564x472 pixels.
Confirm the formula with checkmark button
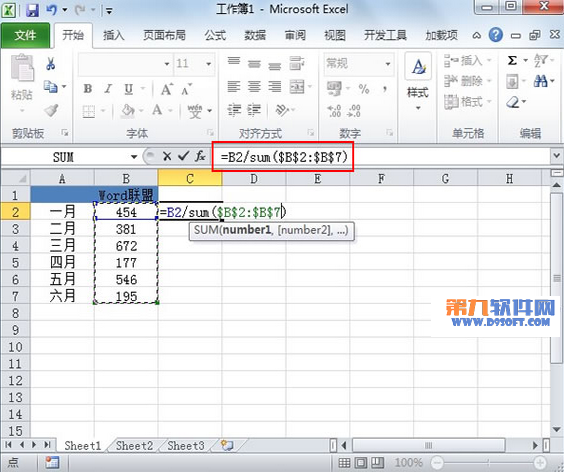pyautogui.click(x=184, y=156)
